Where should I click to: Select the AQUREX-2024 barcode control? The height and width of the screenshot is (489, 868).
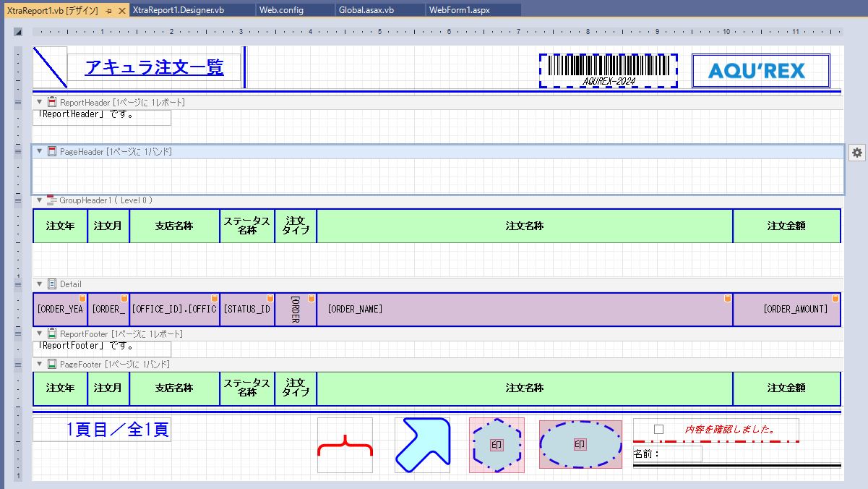tap(608, 70)
